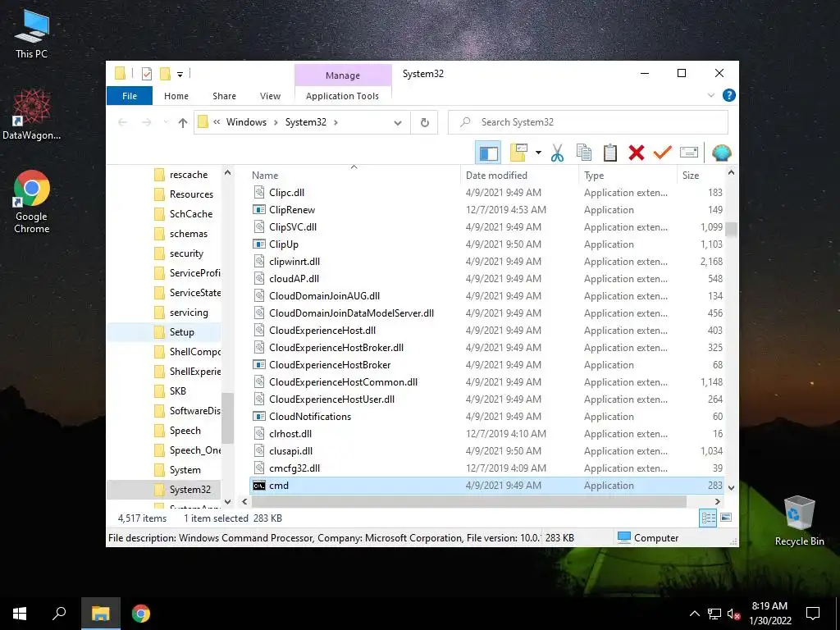
Task: Switch to large icons view button
Action: (726, 518)
